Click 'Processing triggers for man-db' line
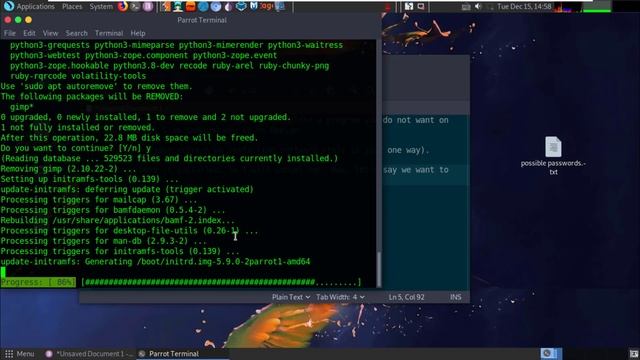The width and height of the screenshot is (640, 360). point(103,241)
